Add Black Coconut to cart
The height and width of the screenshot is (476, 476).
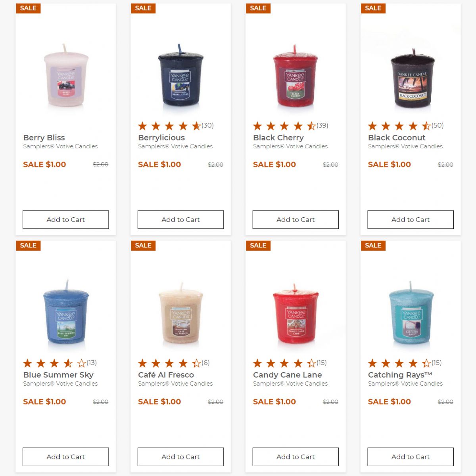click(x=411, y=219)
